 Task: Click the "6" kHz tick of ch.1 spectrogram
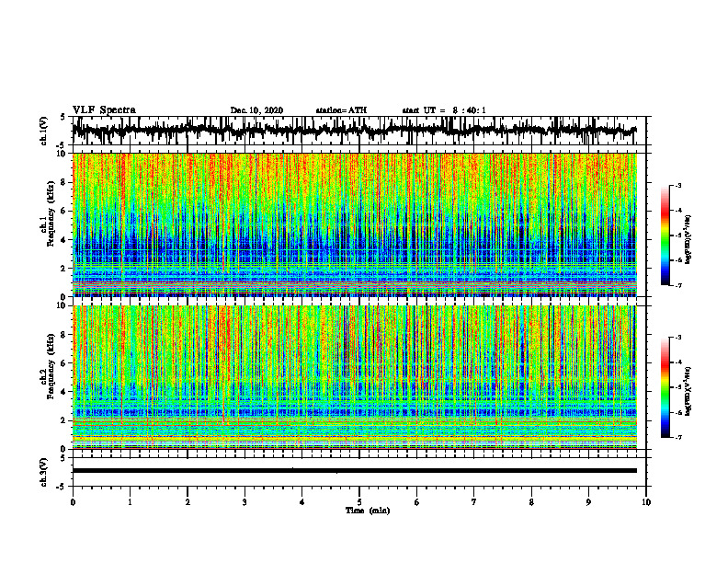(64, 211)
